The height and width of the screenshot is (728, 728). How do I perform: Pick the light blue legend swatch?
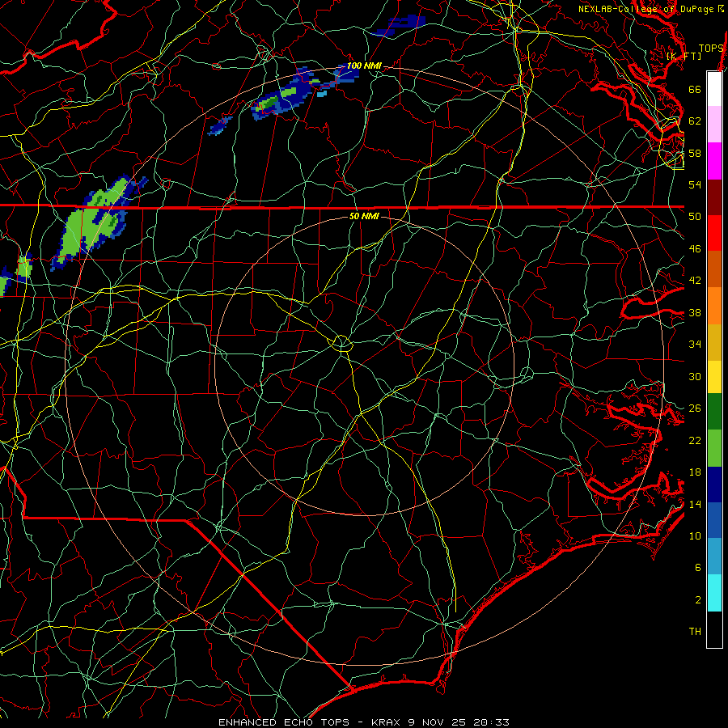click(714, 557)
